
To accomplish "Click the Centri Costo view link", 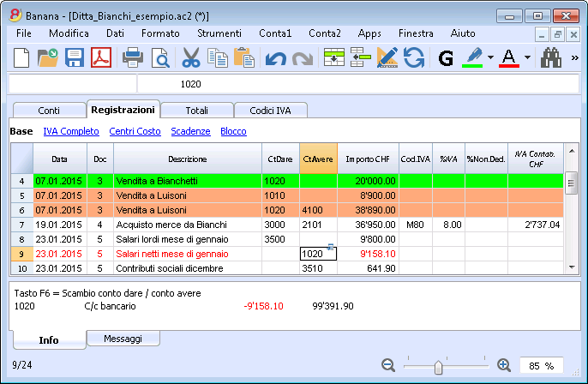I will pyautogui.click(x=135, y=131).
